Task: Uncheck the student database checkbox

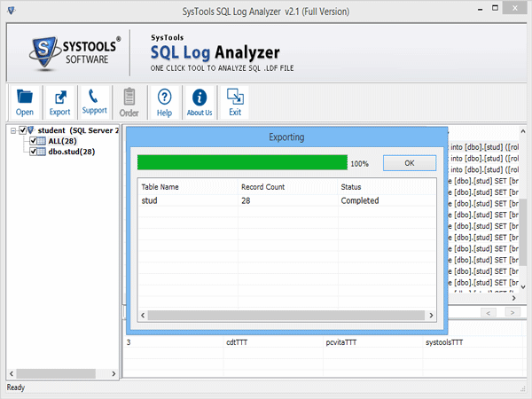Action: 23,130
